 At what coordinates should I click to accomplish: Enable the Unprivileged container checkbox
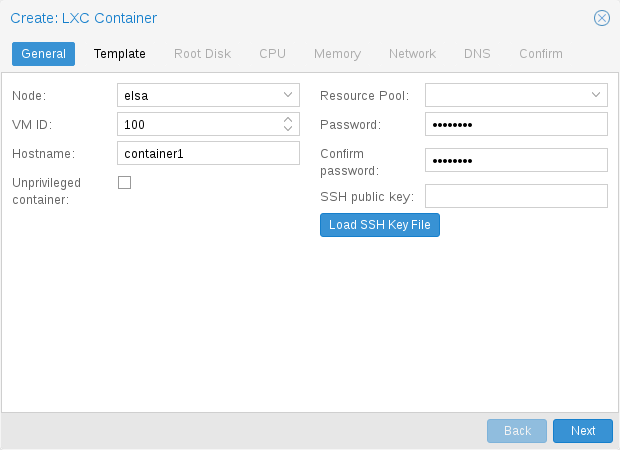pyautogui.click(x=125, y=182)
